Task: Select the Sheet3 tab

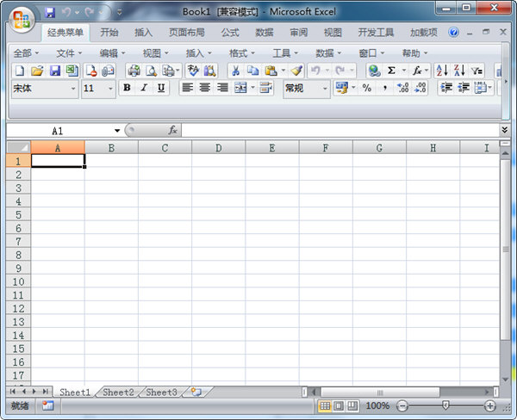Action: [x=162, y=392]
